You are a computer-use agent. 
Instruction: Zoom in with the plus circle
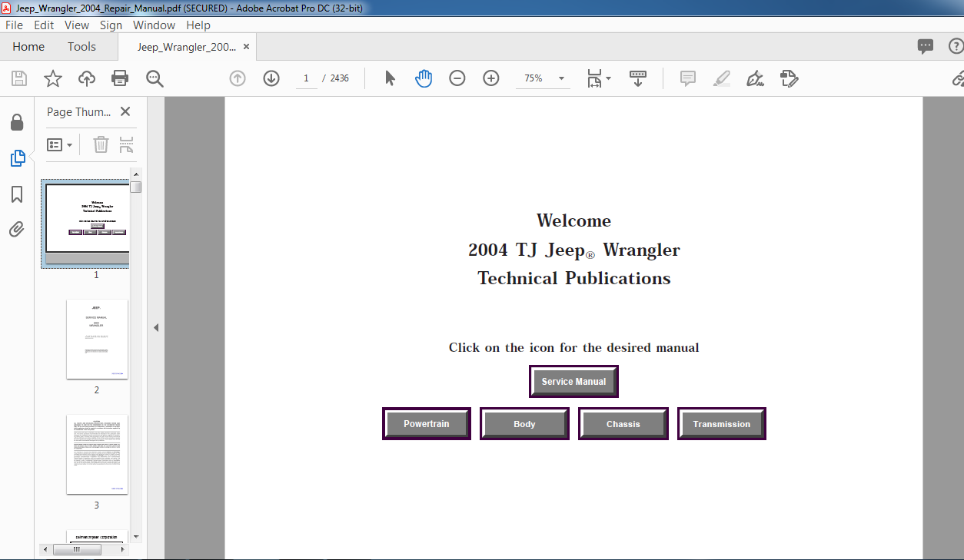(x=491, y=78)
